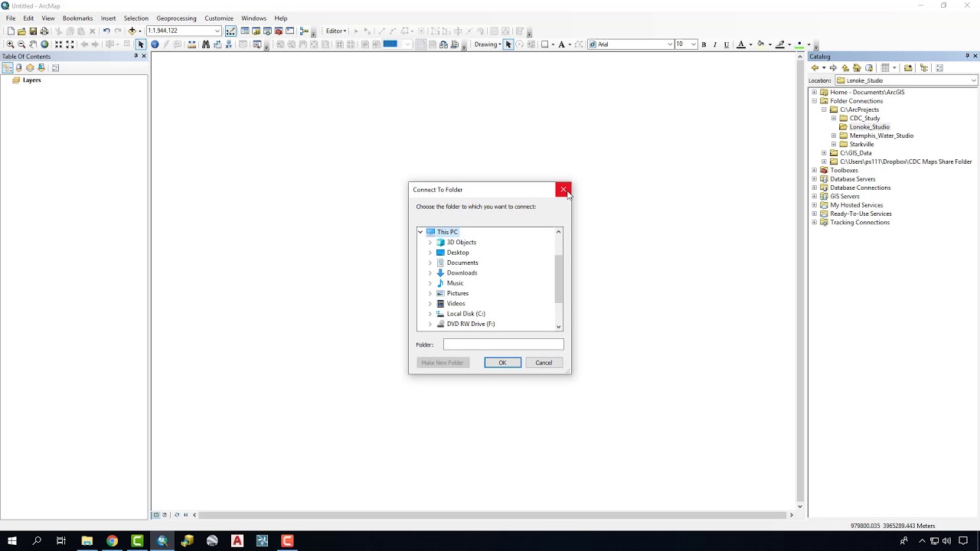Open the File menu

11,18
